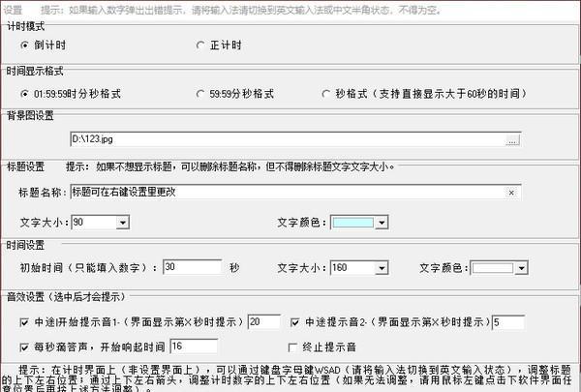
Task: Click the white time text color swatch
Action: click(493, 268)
